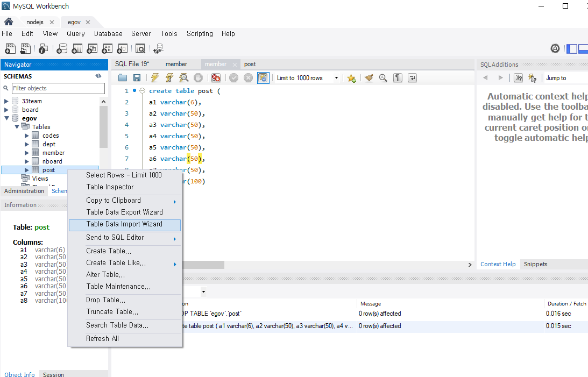Choose Drop Table... entry

[x=125, y=300]
